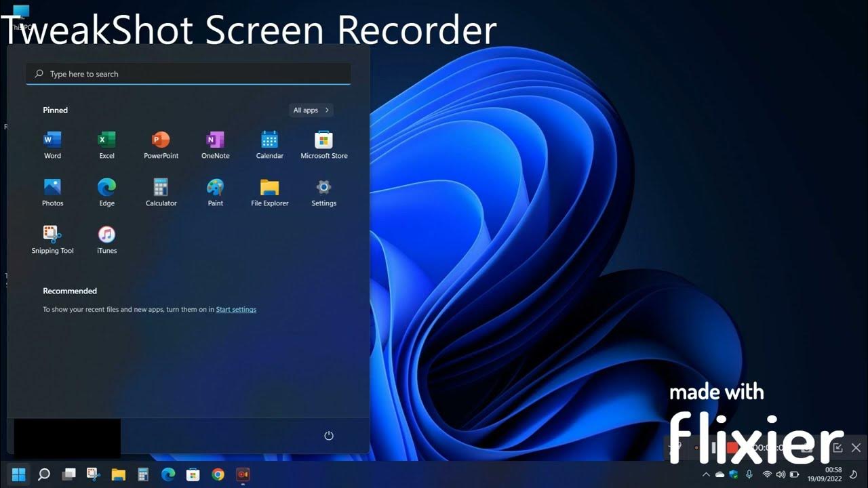Open Edge from the pinned section
The height and width of the screenshot is (488, 868).
[106, 192]
